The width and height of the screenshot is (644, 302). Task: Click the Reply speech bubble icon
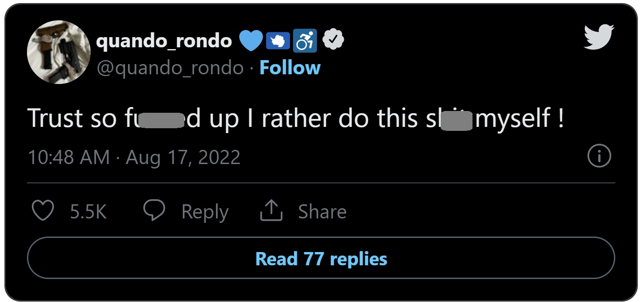155,211
